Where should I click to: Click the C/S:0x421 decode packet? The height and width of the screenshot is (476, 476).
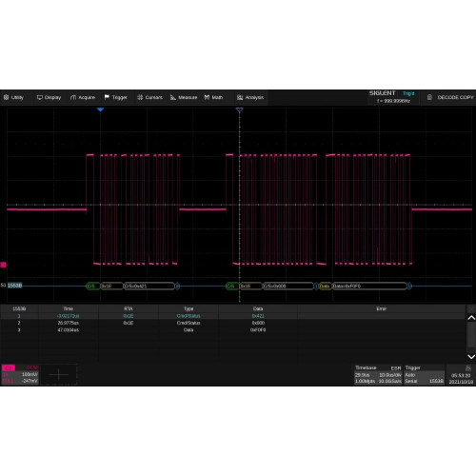[x=149, y=286]
